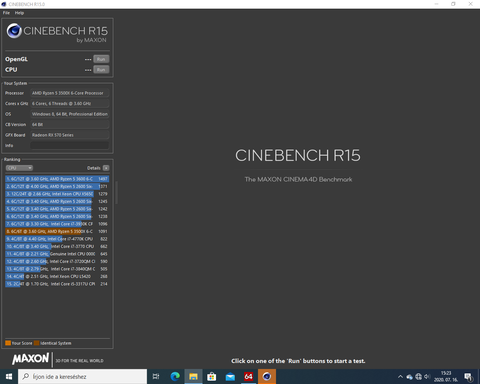Click the Your Score orange legend swatch
480x384 pixels.
tap(8, 343)
